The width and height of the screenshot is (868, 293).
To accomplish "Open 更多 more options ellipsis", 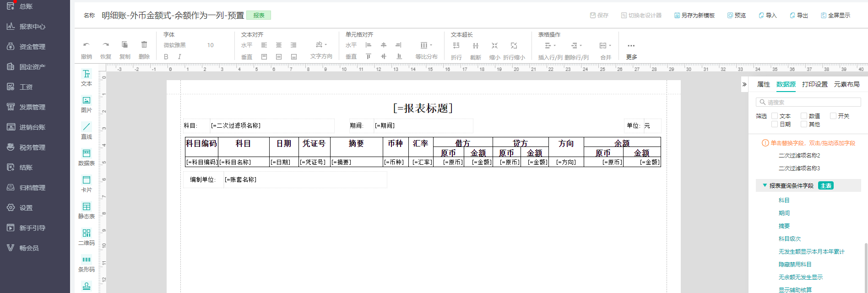I will tap(631, 46).
